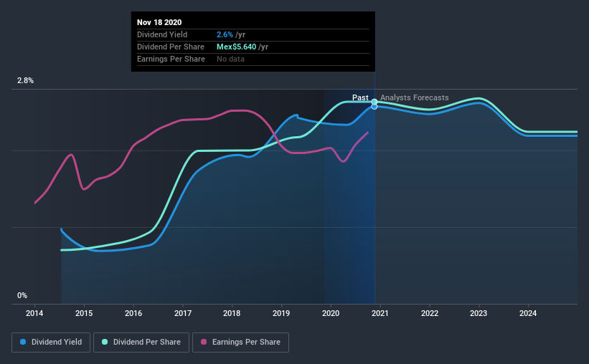Click the tooltip 'Dividend Yield' row label

click(162, 34)
